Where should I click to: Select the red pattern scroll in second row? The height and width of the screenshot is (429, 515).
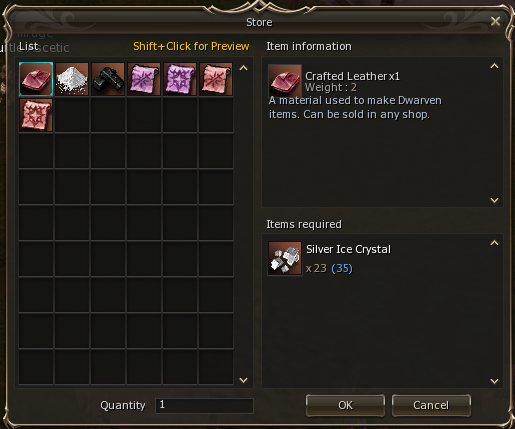click(36, 115)
